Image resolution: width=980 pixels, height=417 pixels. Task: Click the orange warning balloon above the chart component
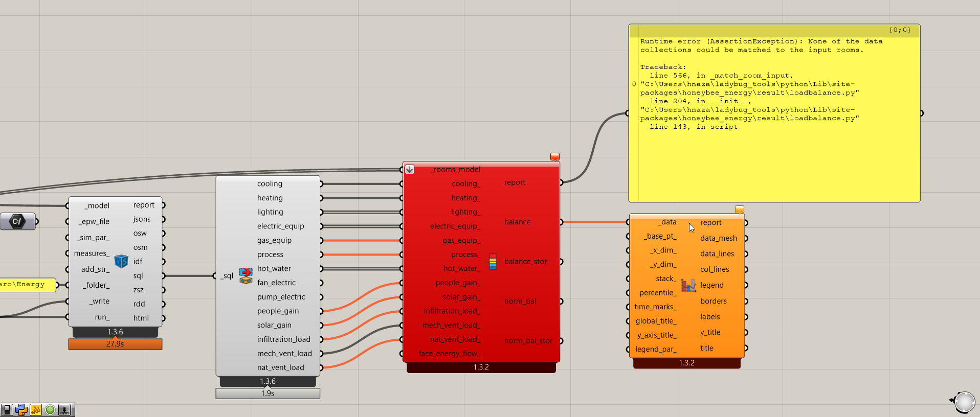pos(740,210)
